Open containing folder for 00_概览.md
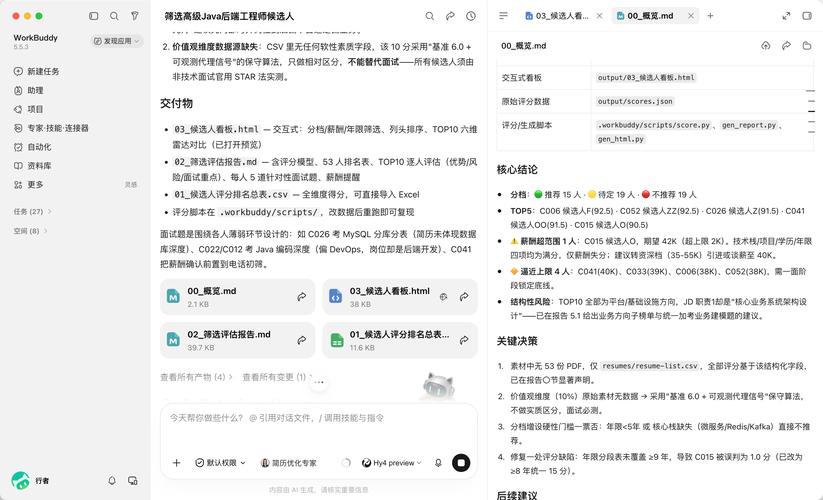The image size is (823, 500). [807, 46]
